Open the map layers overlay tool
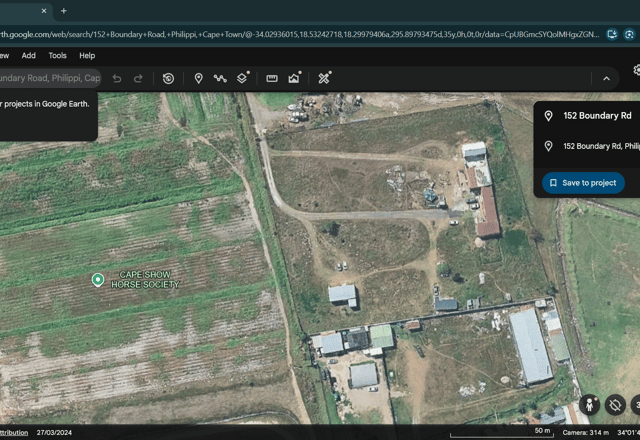Viewport: 640px width, 440px height. (x=242, y=78)
